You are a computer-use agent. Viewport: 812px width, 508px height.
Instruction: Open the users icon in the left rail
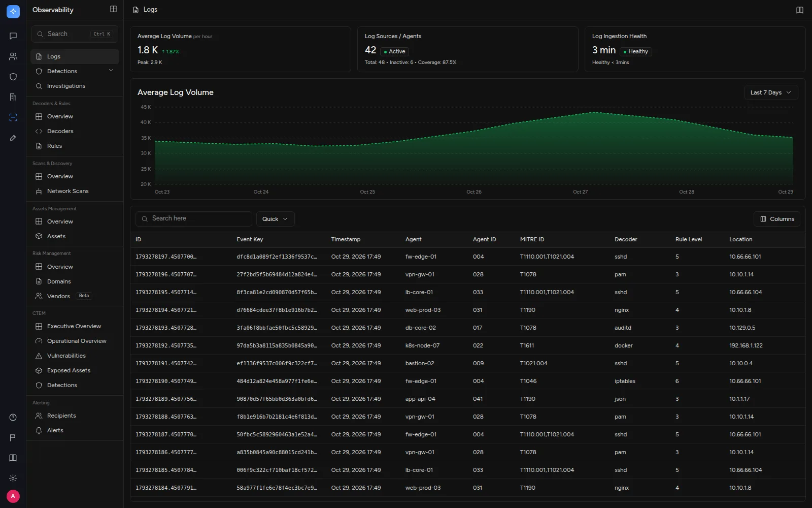(x=13, y=56)
